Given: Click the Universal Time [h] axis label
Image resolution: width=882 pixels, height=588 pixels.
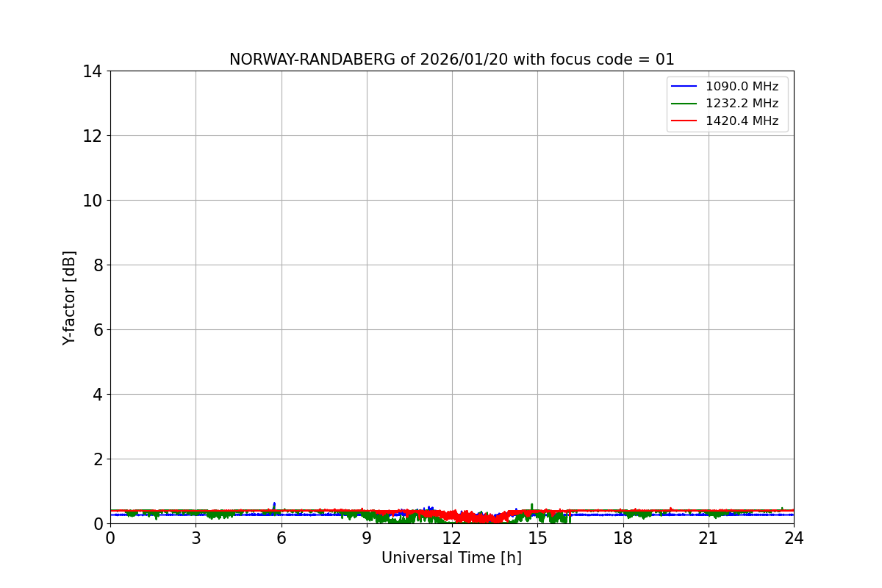Looking at the screenshot, I should [x=451, y=558].
